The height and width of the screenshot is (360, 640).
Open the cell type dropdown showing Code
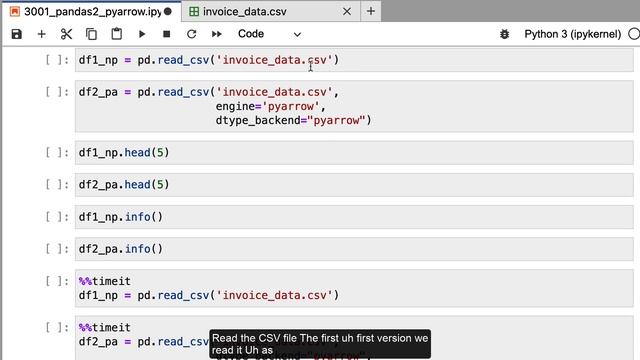pos(269,34)
